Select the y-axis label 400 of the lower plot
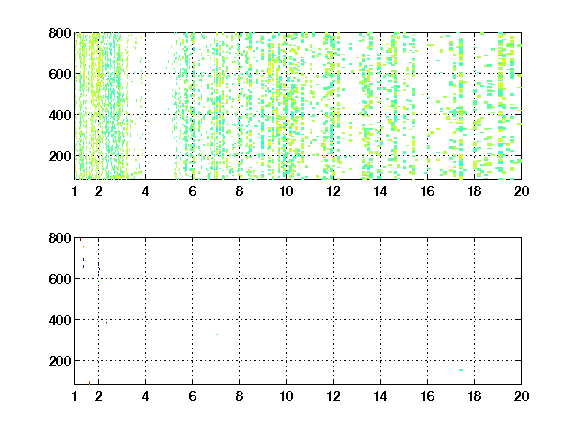This screenshot has width=576, height=432. tap(60, 320)
